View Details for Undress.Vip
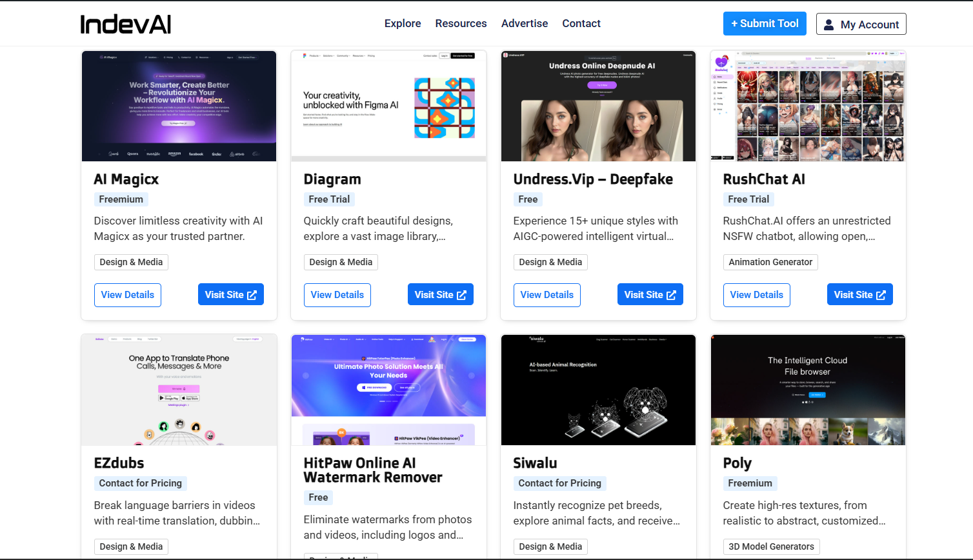This screenshot has width=973, height=560. pyautogui.click(x=547, y=295)
